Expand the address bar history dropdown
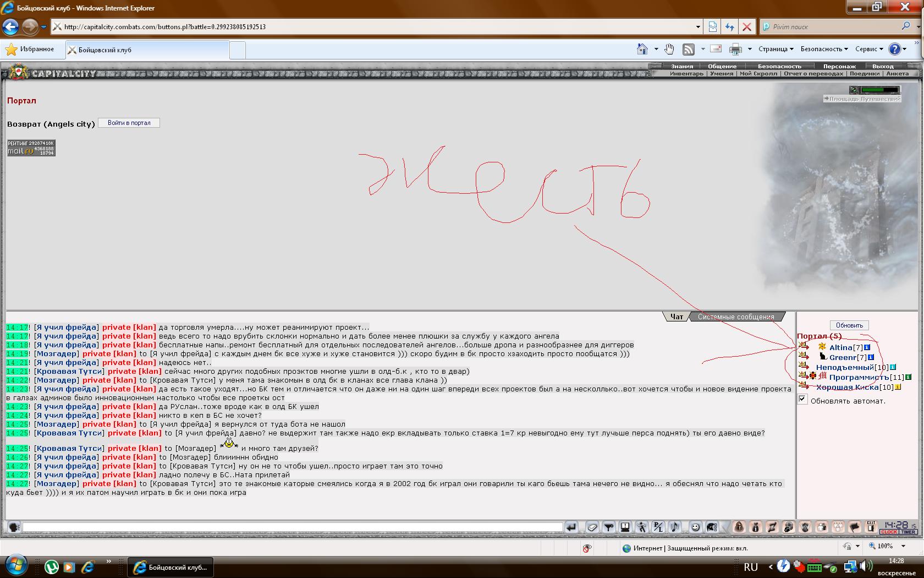The height and width of the screenshot is (578, 924). tap(698, 26)
